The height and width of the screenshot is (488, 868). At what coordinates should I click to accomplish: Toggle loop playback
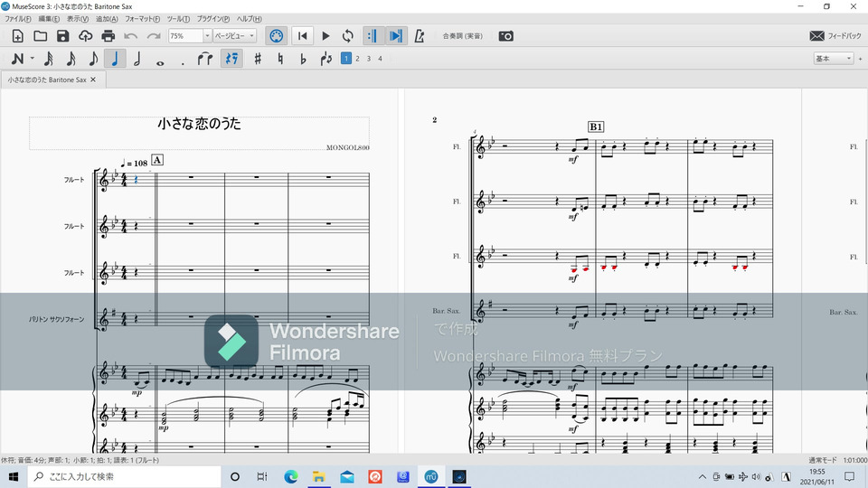point(347,36)
